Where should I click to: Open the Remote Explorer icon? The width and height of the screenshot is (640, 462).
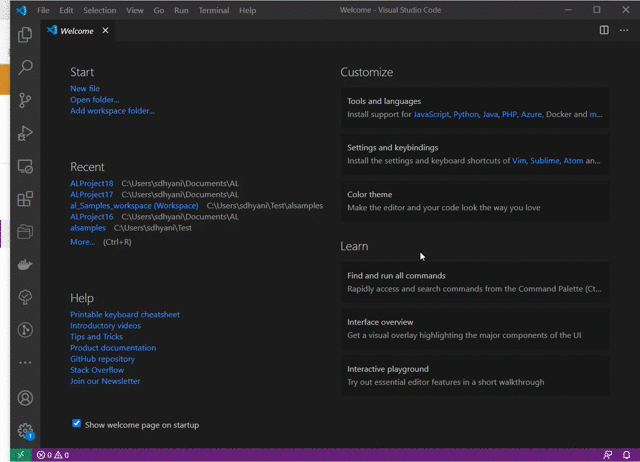tap(25, 167)
